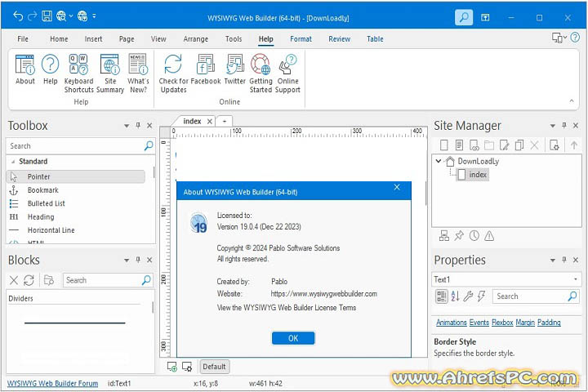Open quick access toolbar customize arrow
The width and height of the screenshot is (588, 392).
[94, 16]
